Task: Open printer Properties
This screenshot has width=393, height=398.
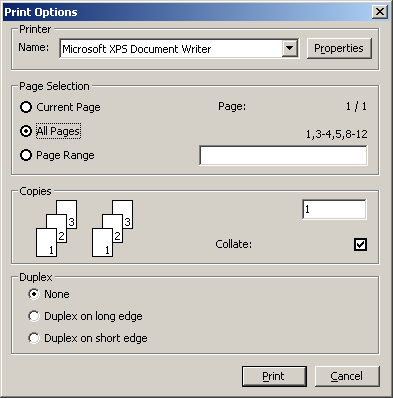Action: (x=339, y=48)
